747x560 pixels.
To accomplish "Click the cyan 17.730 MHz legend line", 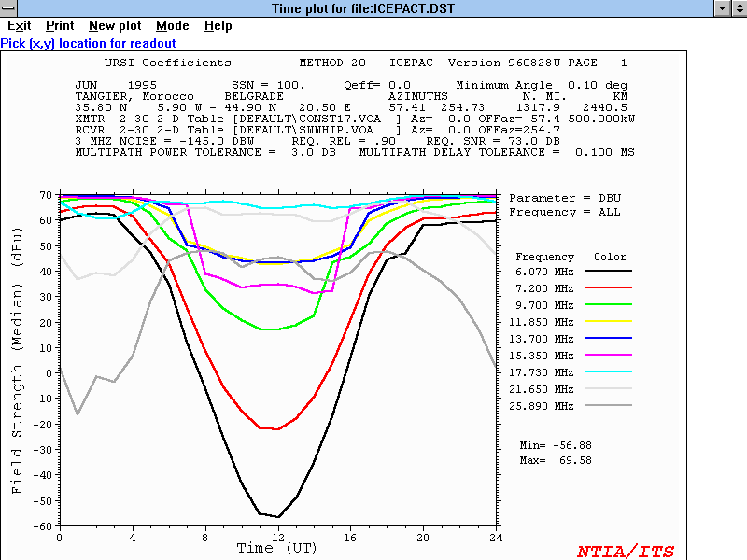I will click(x=608, y=372).
